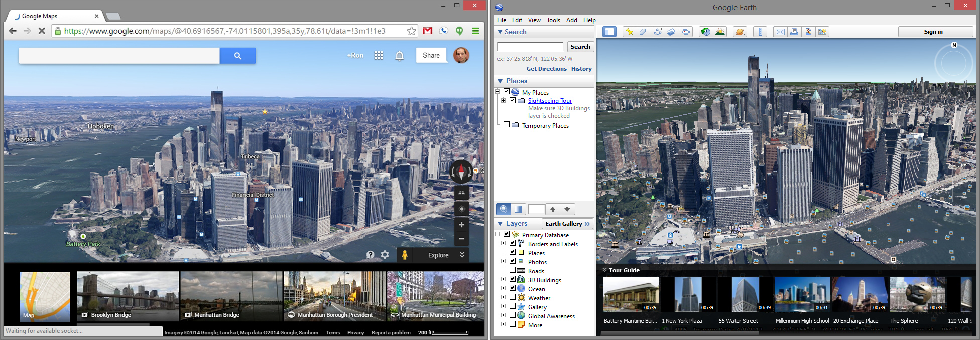Viewport: 980px width, 340px height.
Task: Collapse the Tour Guide strip
Action: [x=604, y=270]
